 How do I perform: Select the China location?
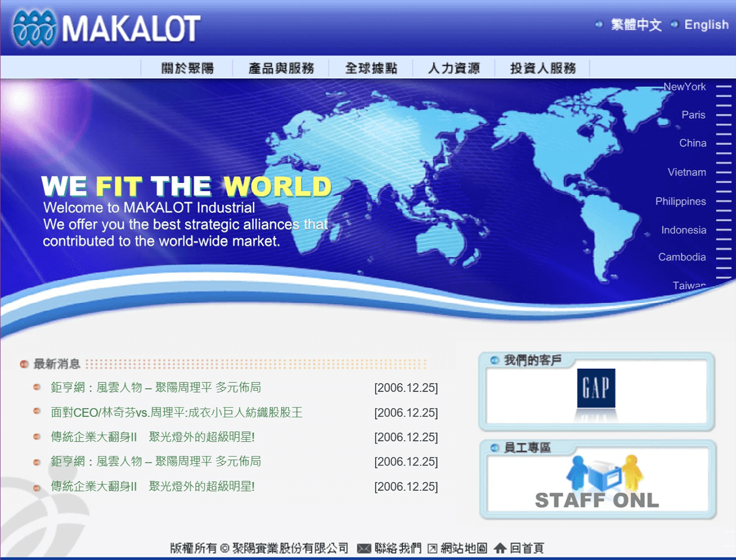(693, 143)
